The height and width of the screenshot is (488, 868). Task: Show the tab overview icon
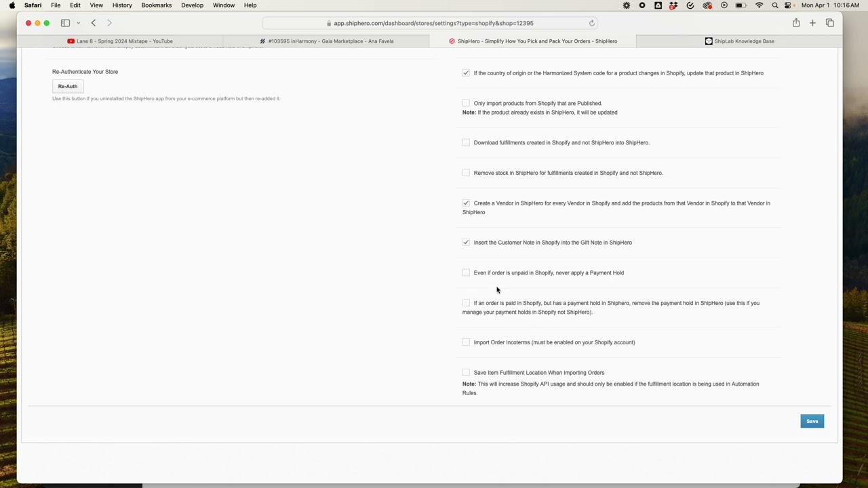(830, 23)
